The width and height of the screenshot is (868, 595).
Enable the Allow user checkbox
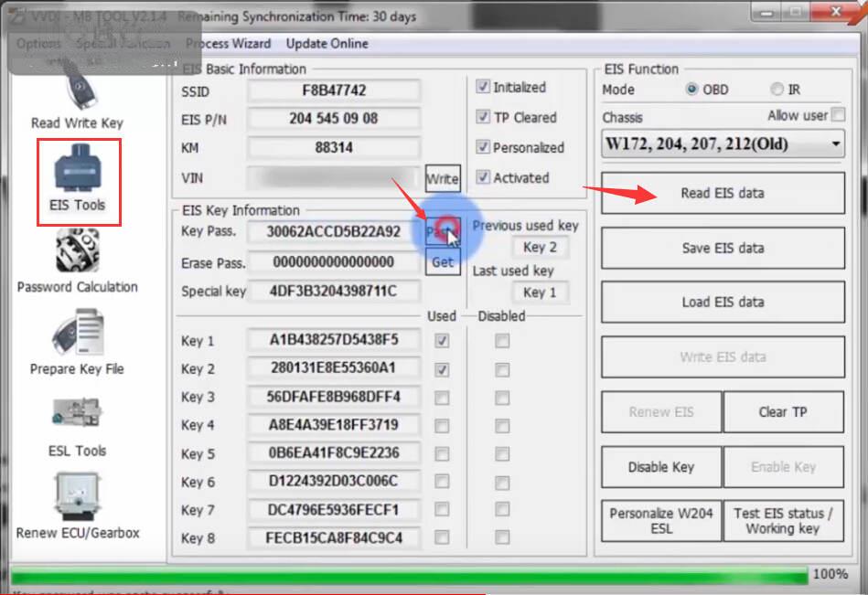(839, 115)
